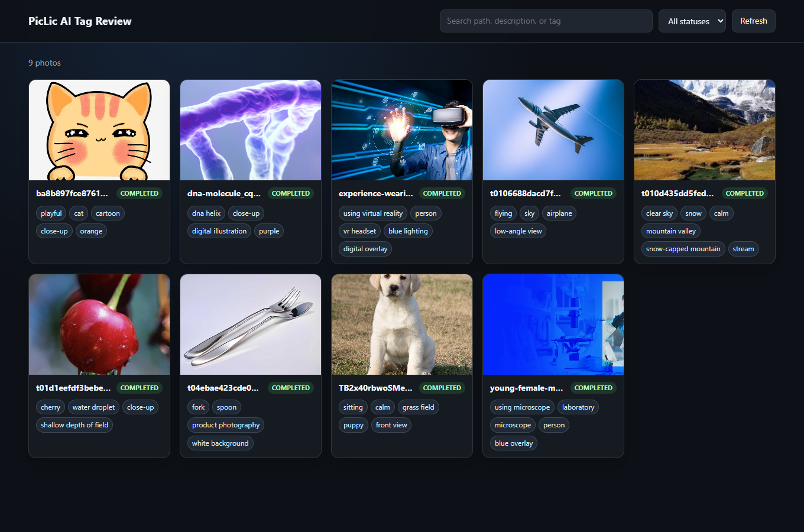The image size is (804, 532).
Task: Select the 'water droplet' tag
Action: pos(93,407)
